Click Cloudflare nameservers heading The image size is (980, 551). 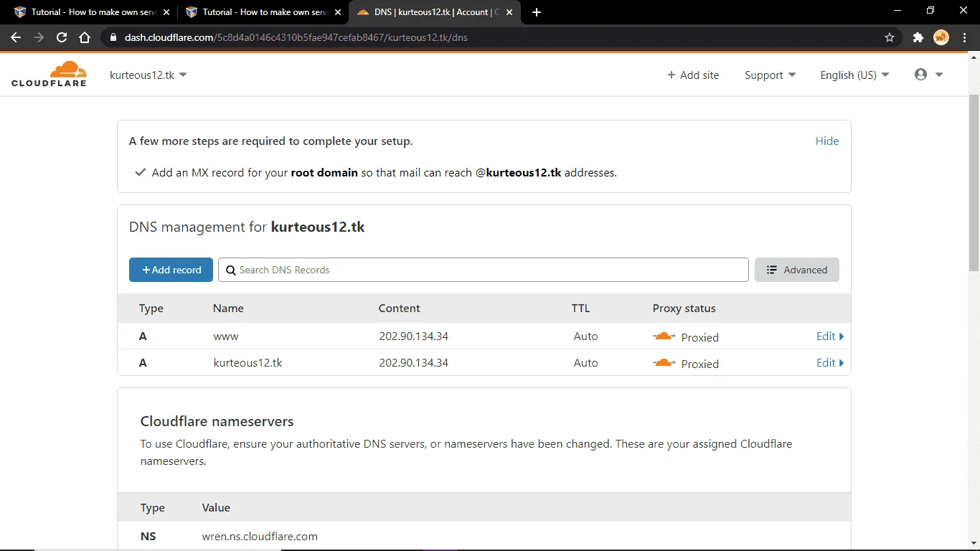(x=217, y=421)
